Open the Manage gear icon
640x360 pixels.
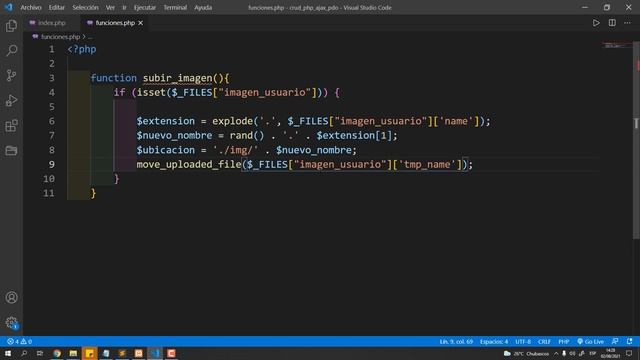[x=11, y=323]
